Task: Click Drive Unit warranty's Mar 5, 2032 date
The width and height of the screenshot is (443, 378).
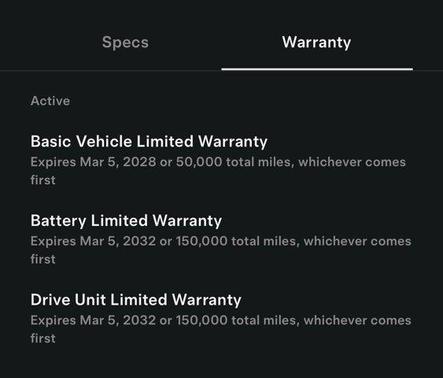Action: pos(118,321)
